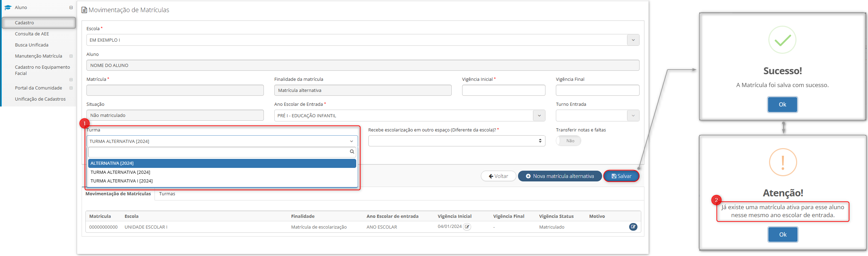Select ALTERNATIVA [2024] option
This screenshot has width=868, height=256.
222,163
